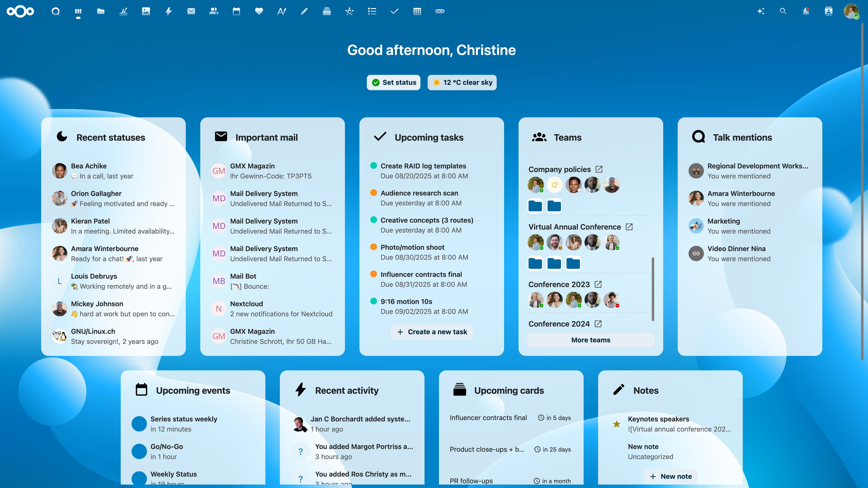Open the Photos app

(146, 11)
